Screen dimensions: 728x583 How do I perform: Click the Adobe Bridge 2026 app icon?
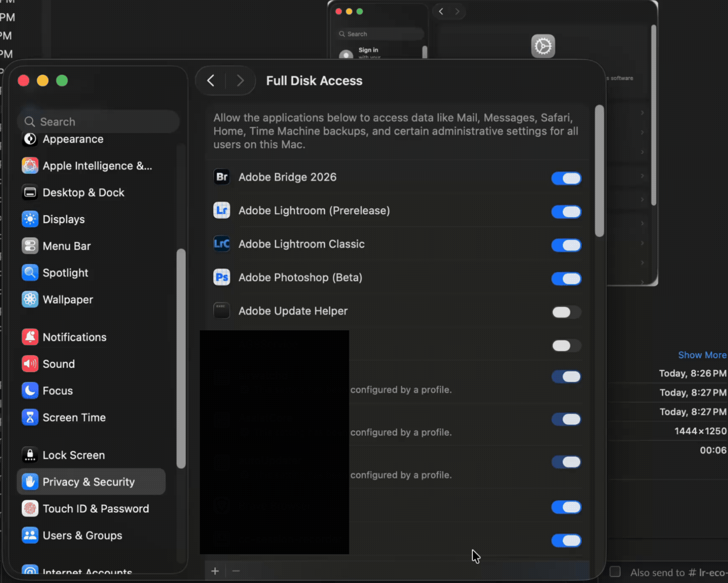point(222,177)
